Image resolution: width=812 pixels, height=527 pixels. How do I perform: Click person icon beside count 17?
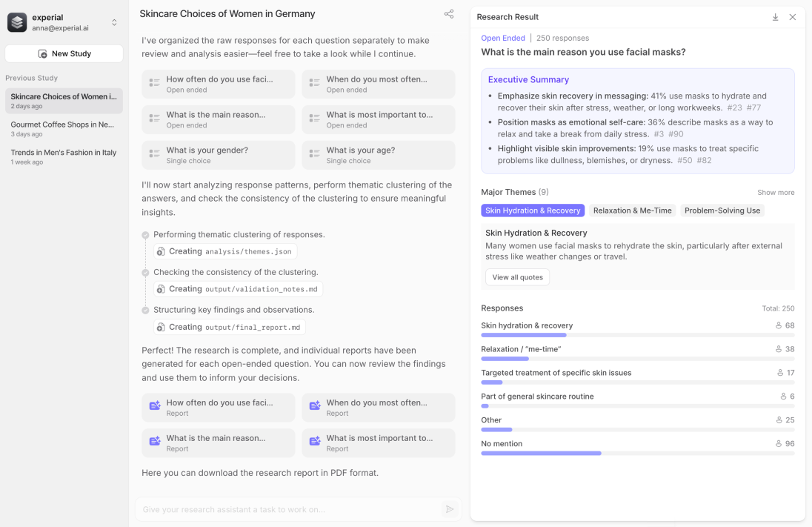pyautogui.click(x=780, y=373)
